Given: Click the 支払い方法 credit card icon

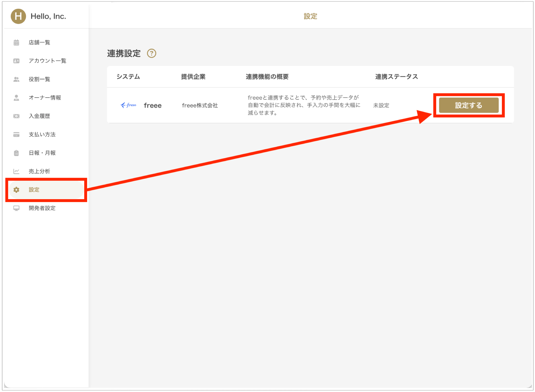Looking at the screenshot, I should pos(16,134).
